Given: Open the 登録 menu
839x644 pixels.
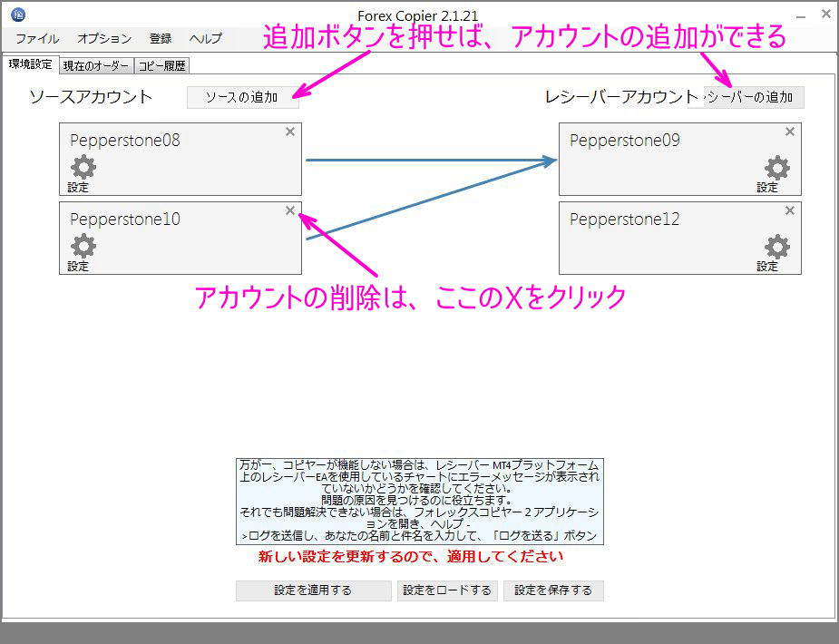Looking at the screenshot, I should tap(161, 38).
